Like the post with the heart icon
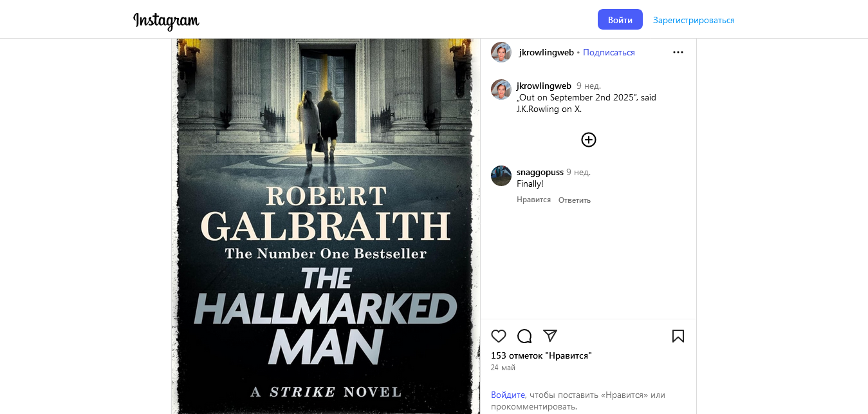 point(499,336)
